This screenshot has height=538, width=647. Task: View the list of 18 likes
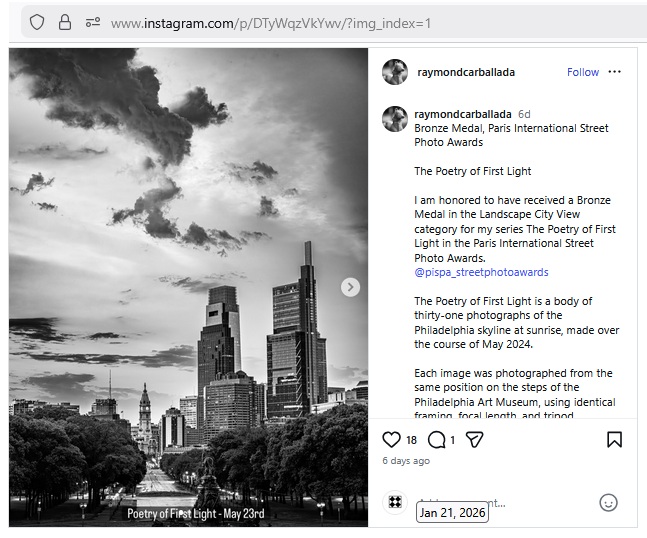pos(411,440)
